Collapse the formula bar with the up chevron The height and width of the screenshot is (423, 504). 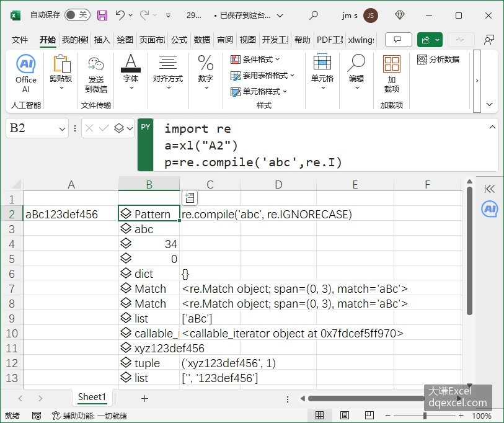pyautogui.click(x=492, y=127)
